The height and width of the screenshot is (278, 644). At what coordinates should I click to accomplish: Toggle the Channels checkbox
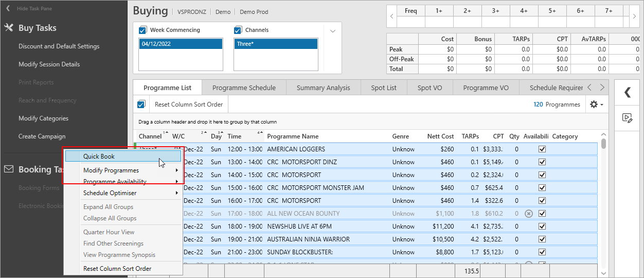coord(238,30)
